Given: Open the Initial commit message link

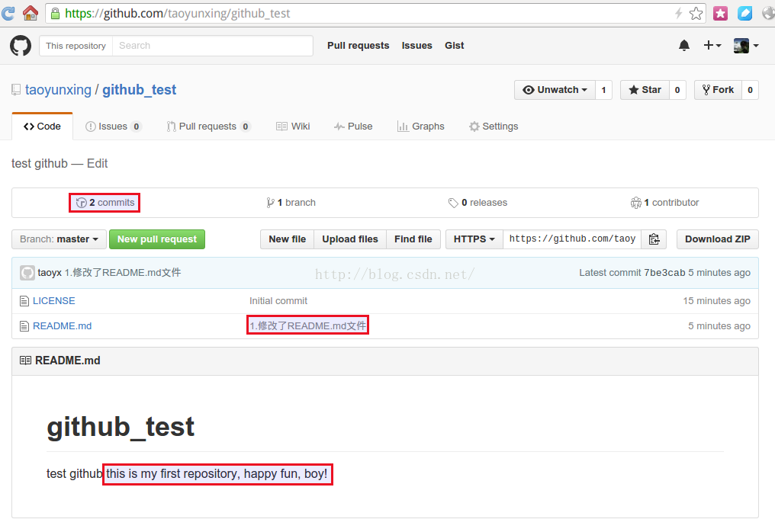Looking at the screenshot, I should click(x=278, y=301).
